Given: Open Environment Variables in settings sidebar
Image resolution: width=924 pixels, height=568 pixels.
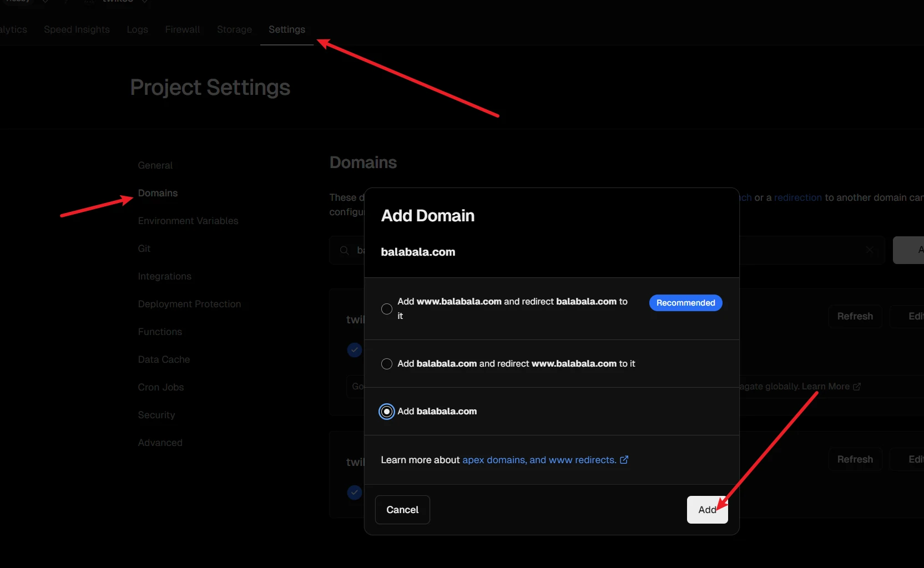Looking at the screenshot, I should 188,221.
